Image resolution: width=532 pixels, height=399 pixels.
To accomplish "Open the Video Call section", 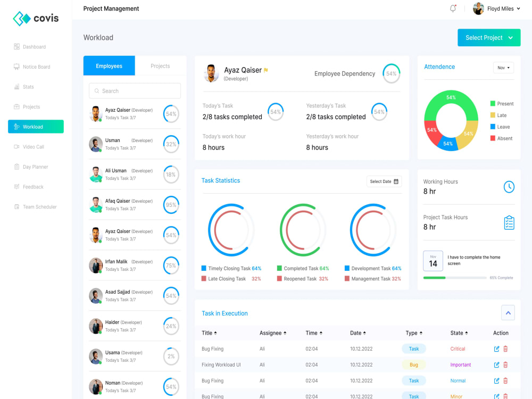I will [x=16, y=146].
